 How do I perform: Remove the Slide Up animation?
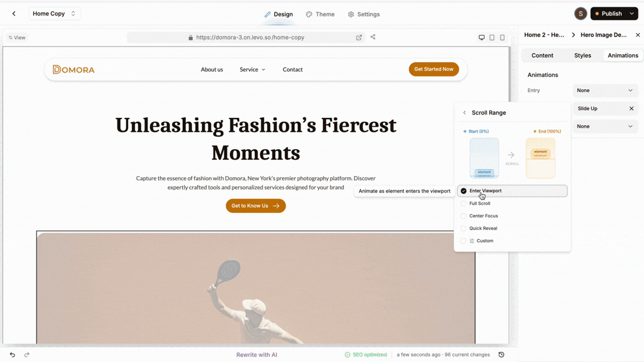[x=631, y=108]
